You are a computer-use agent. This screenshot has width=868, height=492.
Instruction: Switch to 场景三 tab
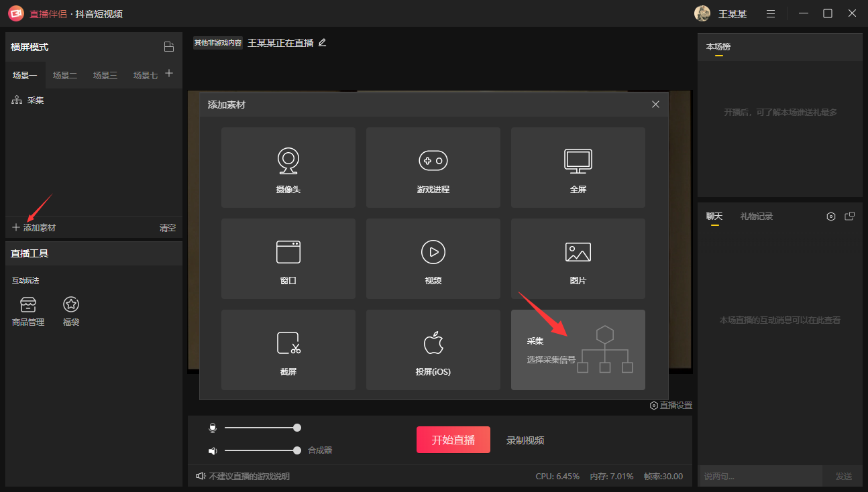pyautogui.click(x=105, y=75)
